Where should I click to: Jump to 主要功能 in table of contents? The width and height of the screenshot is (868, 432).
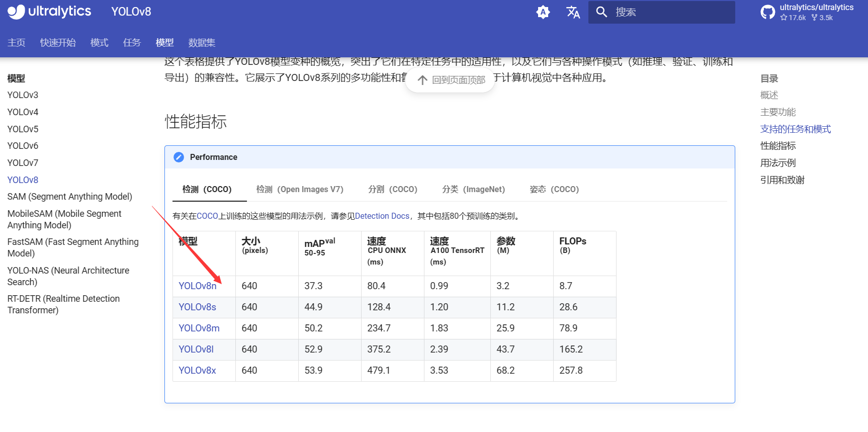point(778,112)
